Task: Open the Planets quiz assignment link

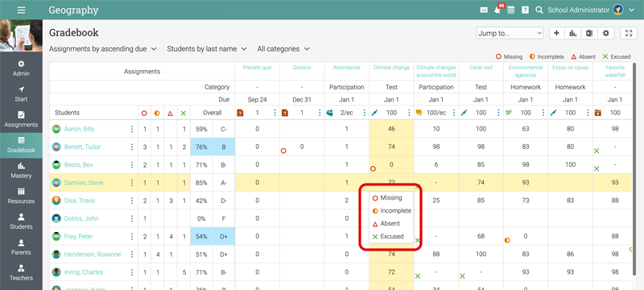Action: pyautogui.click(x=257, y=68)
